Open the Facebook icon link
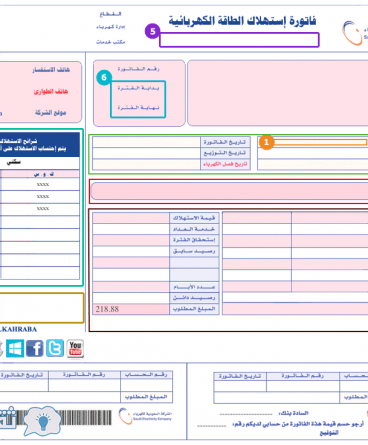Image resolution: width=368 pixels, height=445 pixels. click(x=35, y=348)
